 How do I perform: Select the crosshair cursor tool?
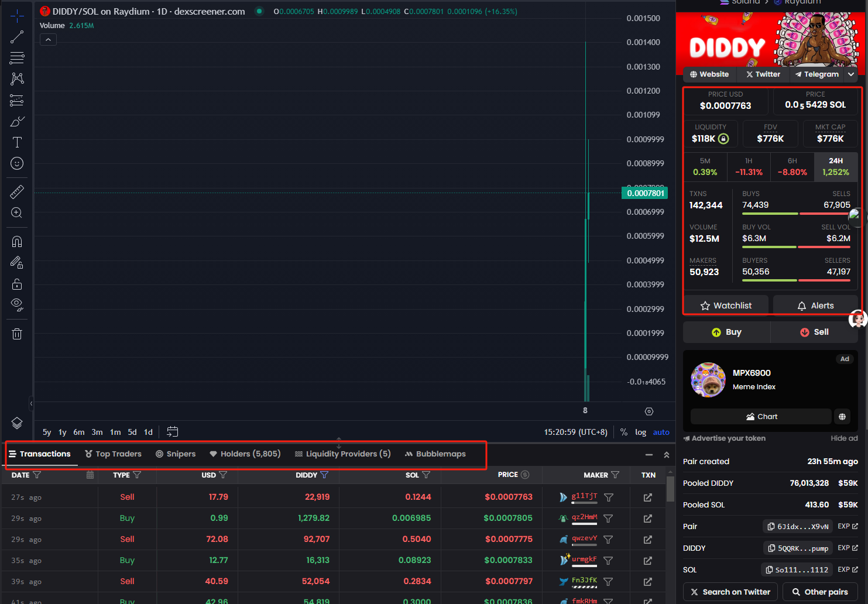[17, 16]
